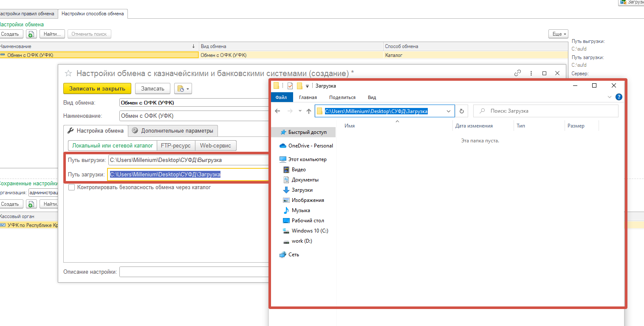Click the star favorite icon in dialog title
Viewport: 644px width, 326px height.
click(68, 73)
